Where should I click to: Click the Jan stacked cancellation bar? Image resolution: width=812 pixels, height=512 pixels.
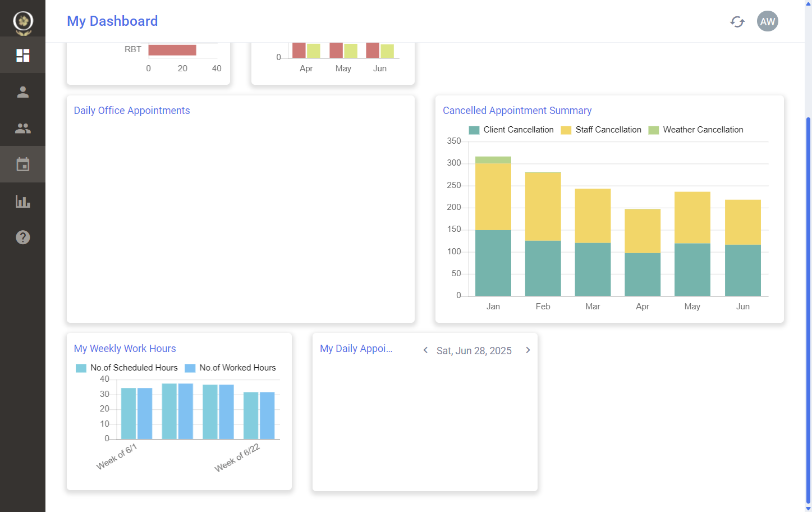pyautogui.click(x=493, y=226)
